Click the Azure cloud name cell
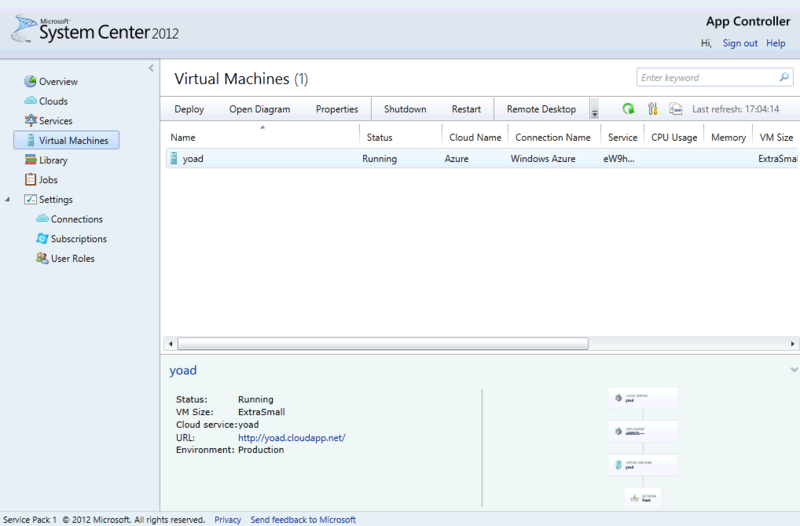Screen dimensions: 800x526 pyautogui.click(x=456, y=159)
